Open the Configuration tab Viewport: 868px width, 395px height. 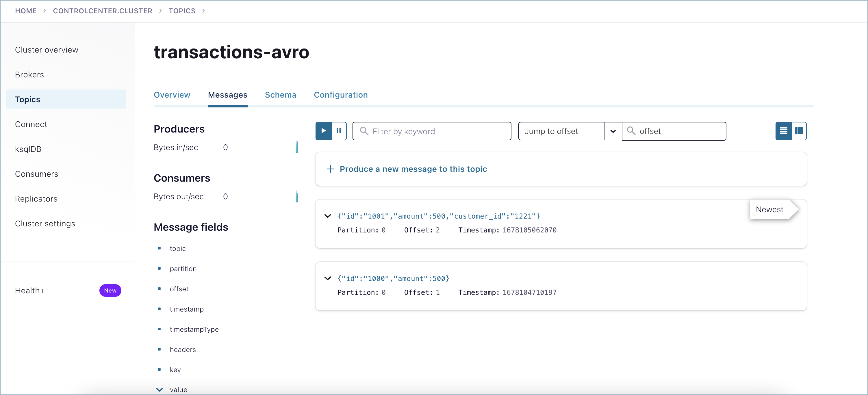coord(341,95)
